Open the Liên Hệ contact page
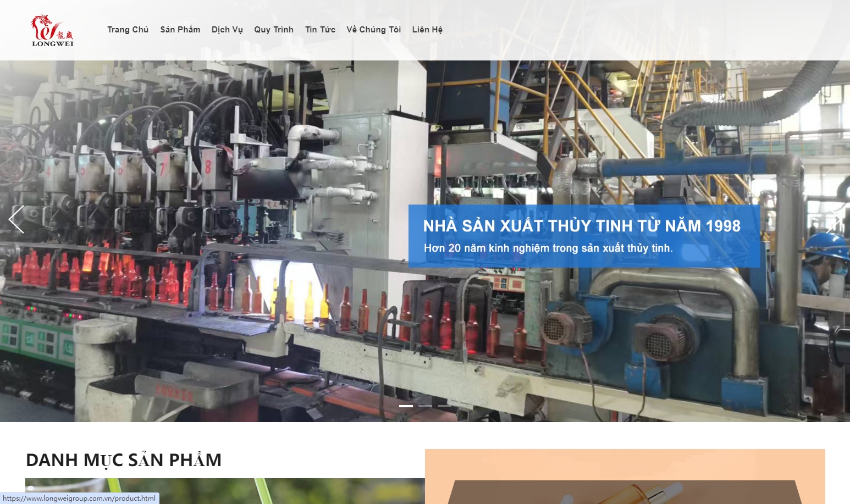This screenshot has width=850, height=504. click(427, 30)
